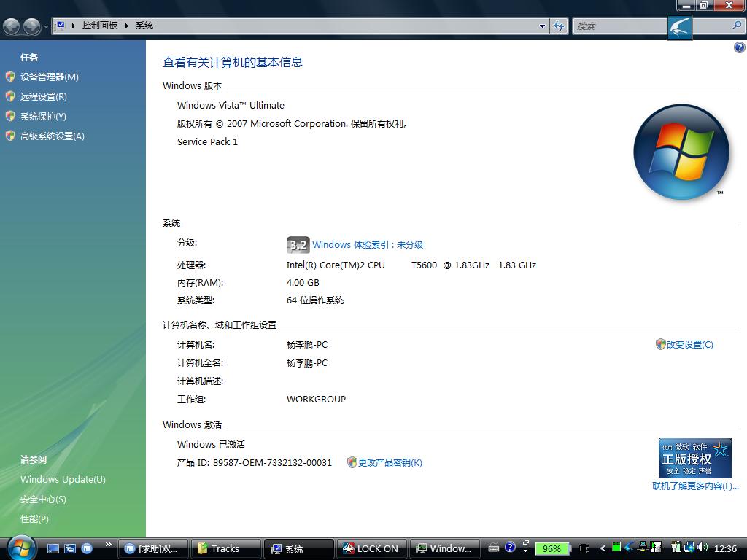Click Show Desktop in Quick Launch
This screenshot has height=560, width=747.
53,548
